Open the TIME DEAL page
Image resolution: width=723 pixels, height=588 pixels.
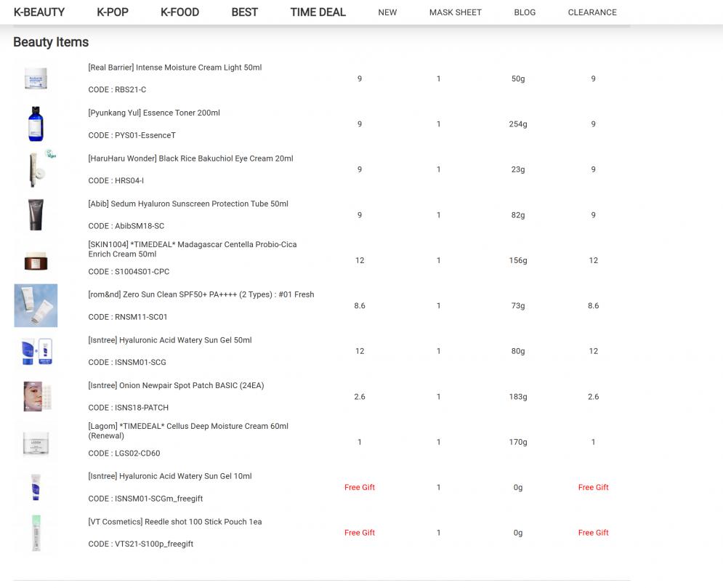[x=318, y=12]
